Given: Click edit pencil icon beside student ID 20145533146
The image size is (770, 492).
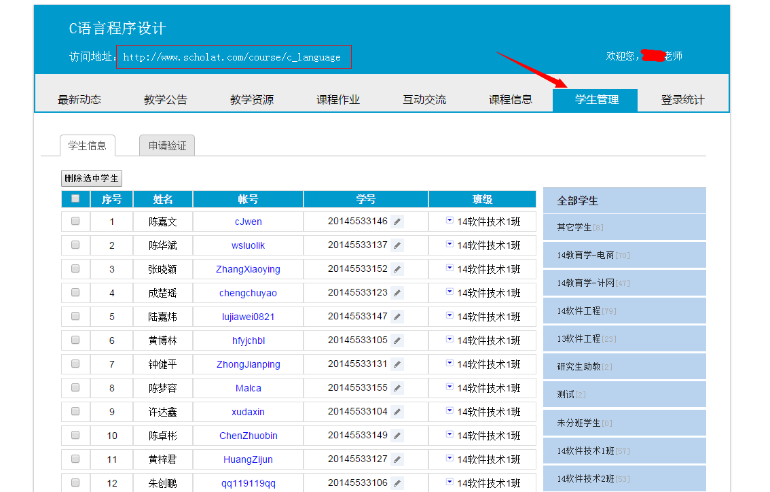Looking at the screenshot, I should pos(397,221).
